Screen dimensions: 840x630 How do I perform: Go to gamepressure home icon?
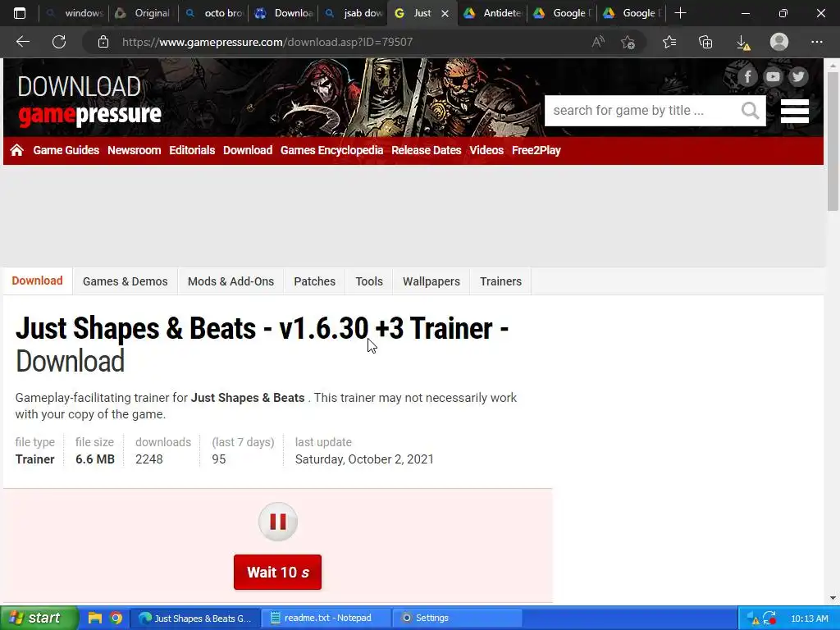pyautogui.click(x=16, y=150)
